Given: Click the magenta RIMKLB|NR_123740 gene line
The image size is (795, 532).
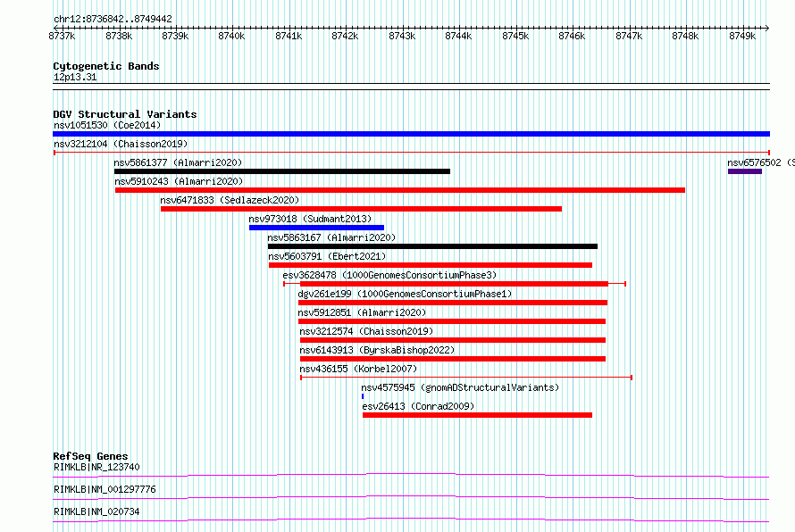Looking at the screenshot, I should point(411,475).
